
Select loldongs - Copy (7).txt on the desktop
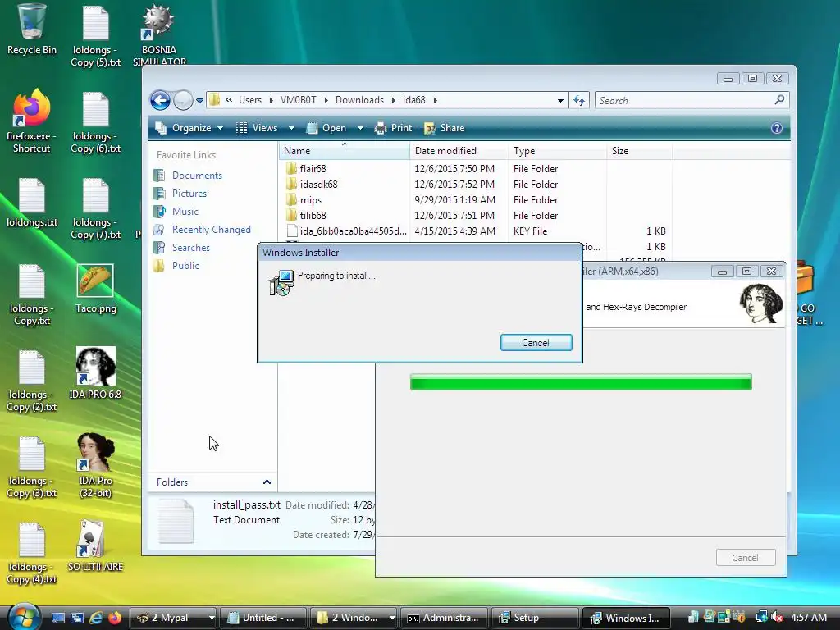96,209
